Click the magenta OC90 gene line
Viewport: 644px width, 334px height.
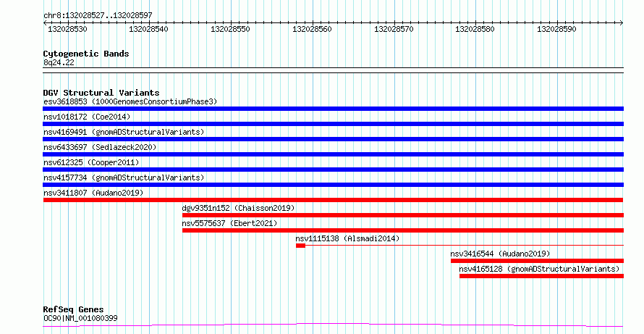pyautogui.click(x=333, y=325)
